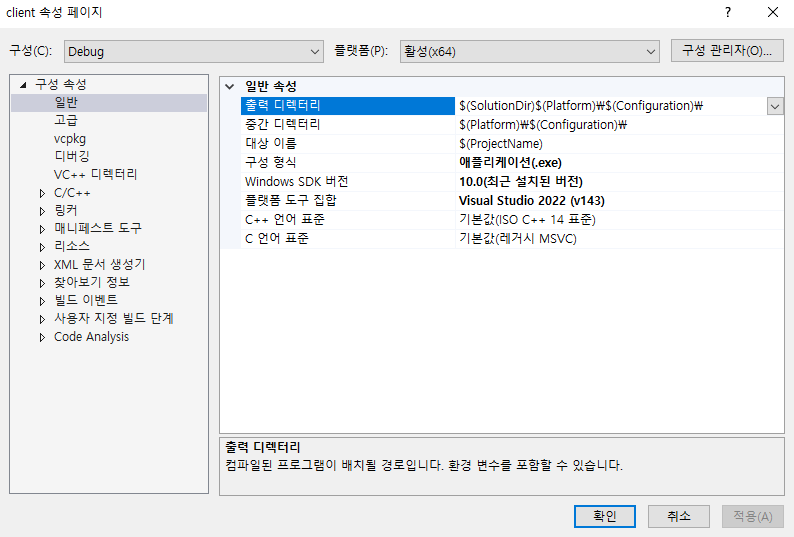The width and height of the screenshot is (794, 537).
Task: Expand the 링커 node arrow
Action: 43,211
